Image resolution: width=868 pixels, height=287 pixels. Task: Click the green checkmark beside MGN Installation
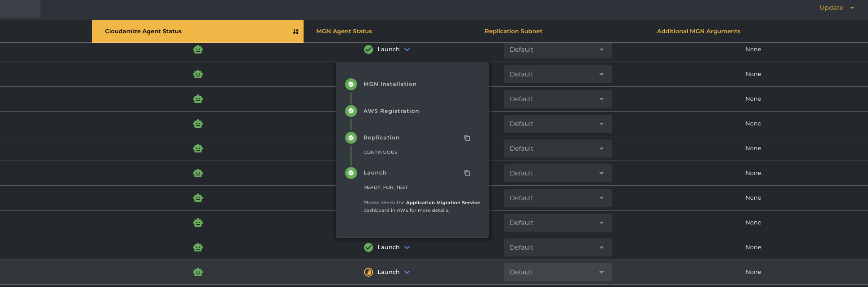click(351, 84)
